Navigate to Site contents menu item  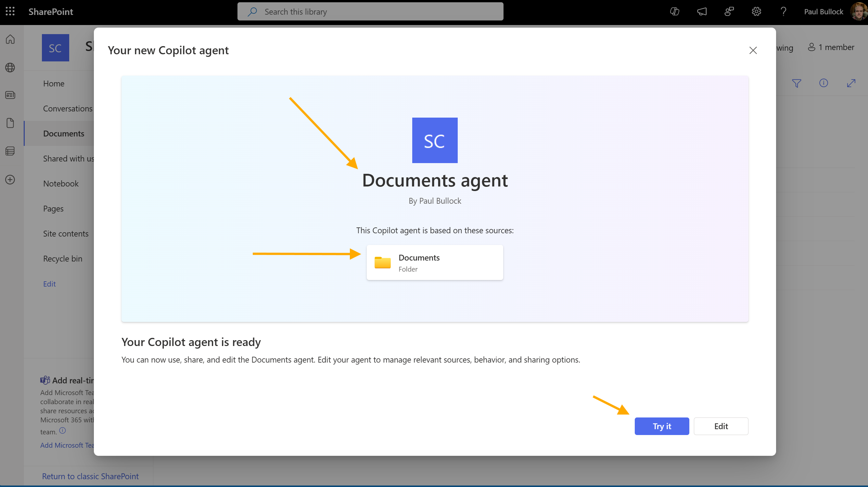66,233
